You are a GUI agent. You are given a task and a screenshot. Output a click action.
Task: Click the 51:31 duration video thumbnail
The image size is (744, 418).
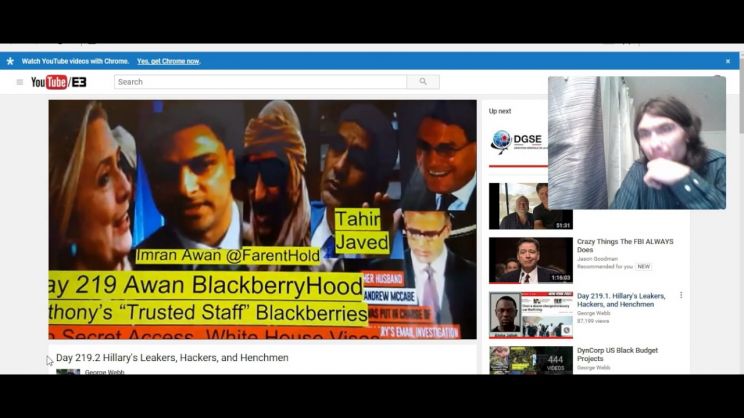click(x=530, y=206)
